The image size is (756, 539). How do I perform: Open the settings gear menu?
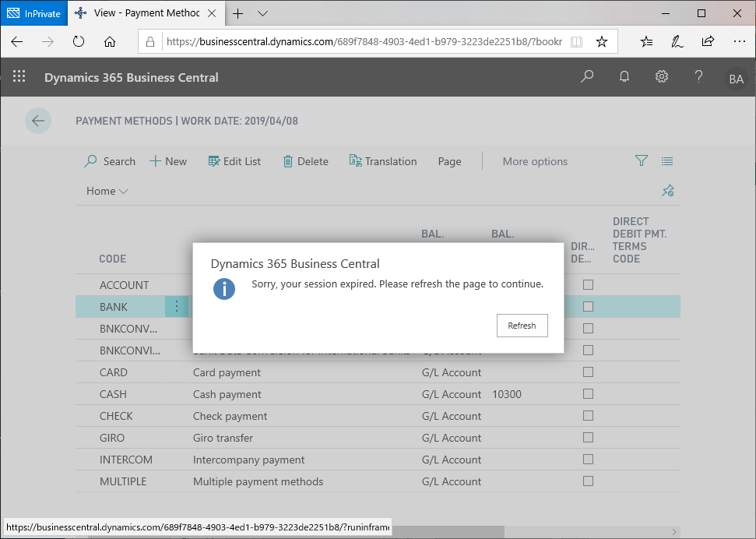pos(662,77)
